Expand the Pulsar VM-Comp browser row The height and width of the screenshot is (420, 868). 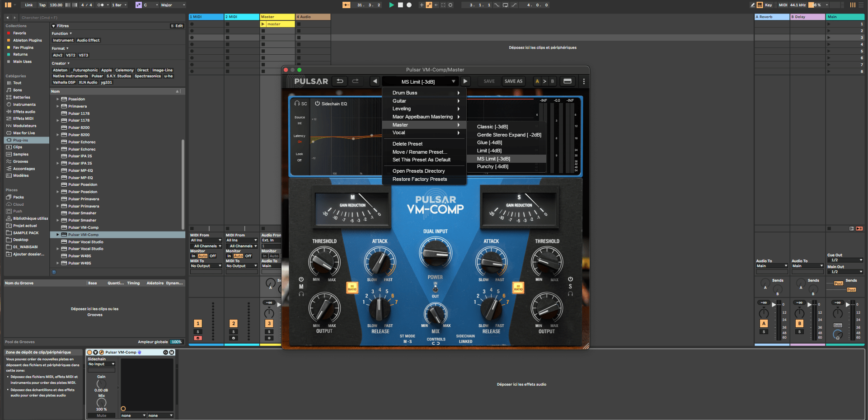[x=58, y=235]
